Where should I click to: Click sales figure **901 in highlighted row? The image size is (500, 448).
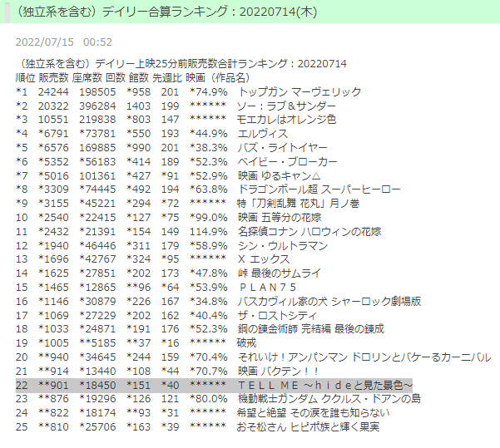[x=53, y=385]
